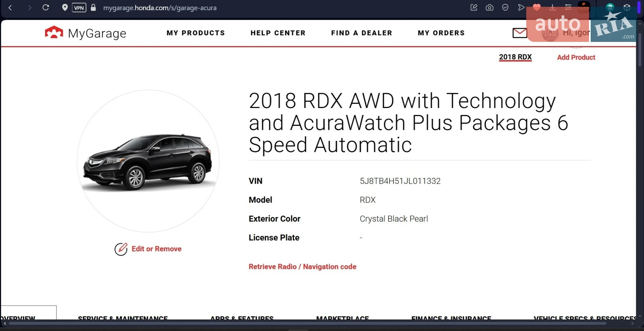This screenshot has height=331, width=644.
Task: Open the location pin icon in address bar
Action: coord(65,7)
